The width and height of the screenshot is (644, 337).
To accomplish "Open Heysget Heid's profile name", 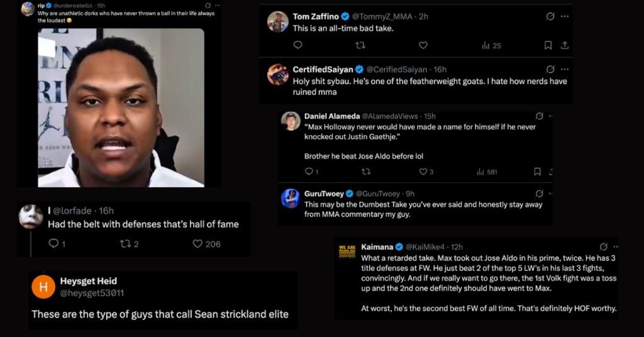I will 88,281.
